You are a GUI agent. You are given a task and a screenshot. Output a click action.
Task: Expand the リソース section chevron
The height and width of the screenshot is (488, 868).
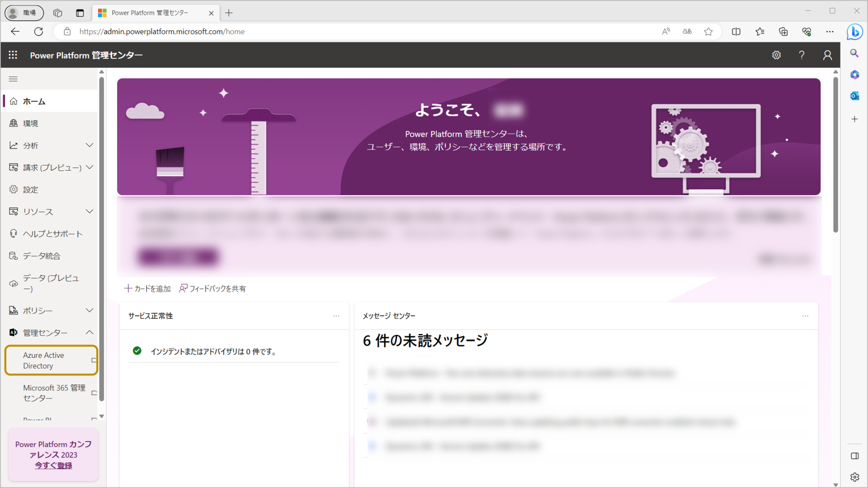coord(90,211)
